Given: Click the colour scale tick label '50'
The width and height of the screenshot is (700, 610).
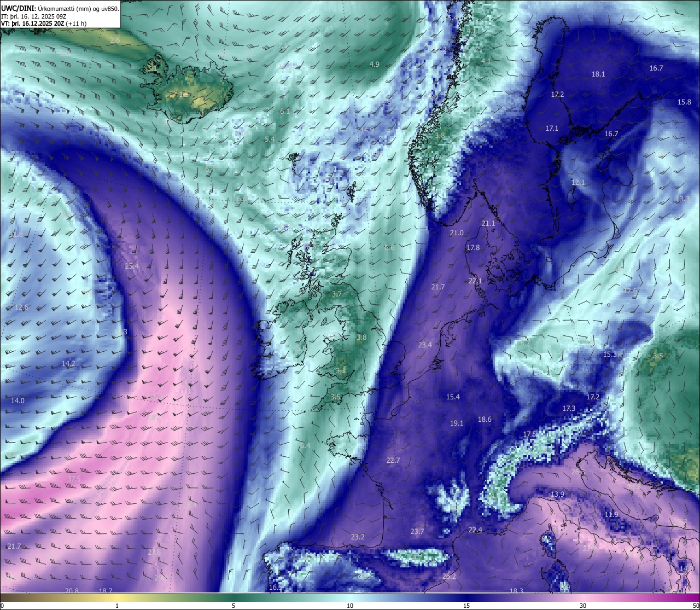Looking at the screenshot, I should coord(696,606).
